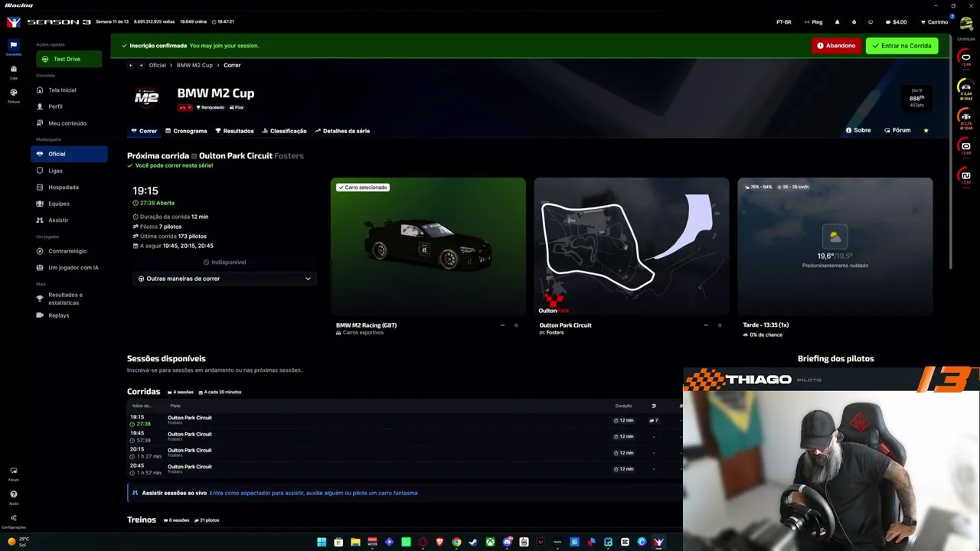Open Ligas in the sidebar

[x=69, y=171]
